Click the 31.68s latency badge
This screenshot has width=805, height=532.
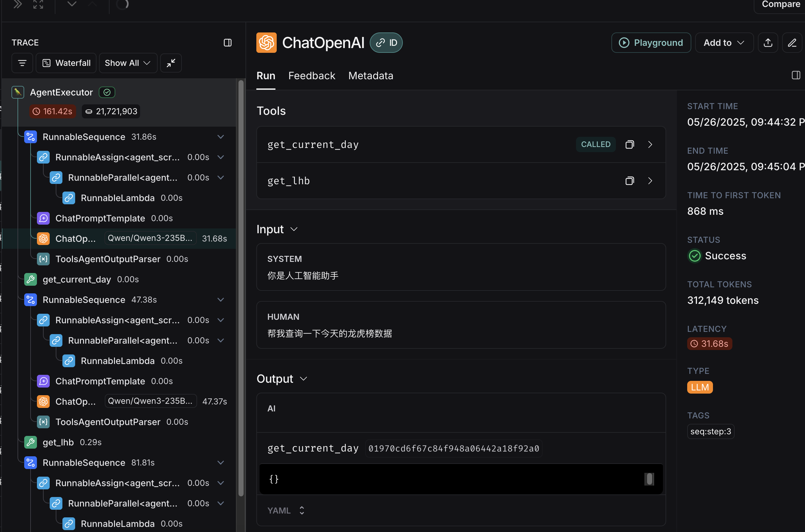pyautogui.click(x=709, y=344)
